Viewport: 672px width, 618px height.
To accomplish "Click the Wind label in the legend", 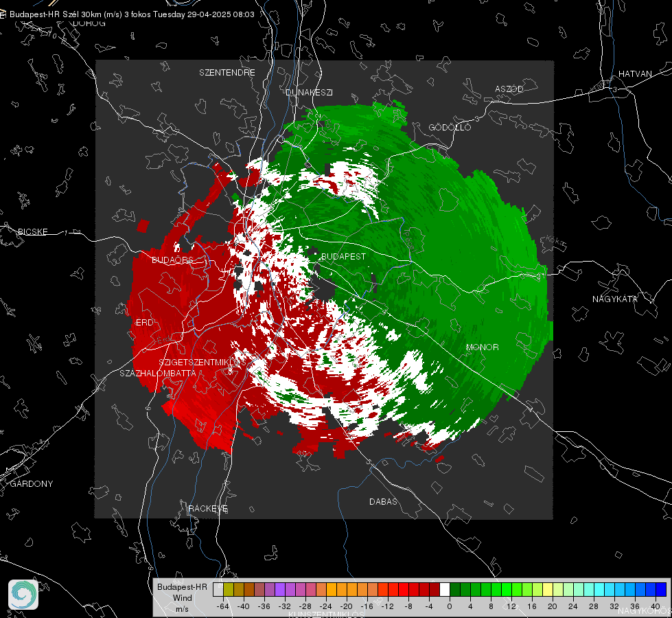I will tap(182, 598).
